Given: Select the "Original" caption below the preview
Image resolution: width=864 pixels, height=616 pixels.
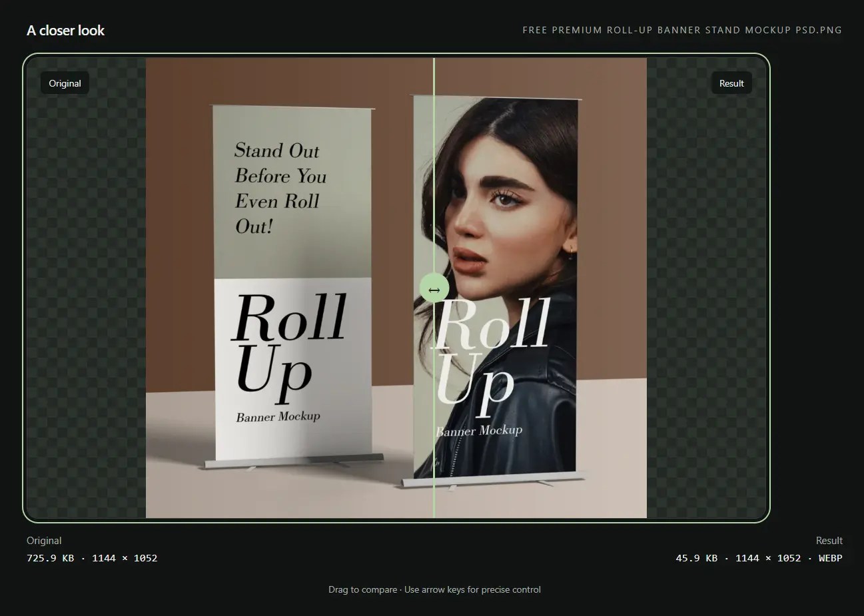Looking at the screenshot, I should [44, 541].
